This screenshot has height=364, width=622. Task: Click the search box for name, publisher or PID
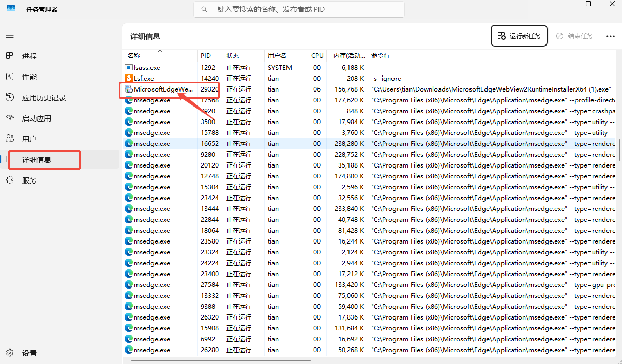point(299,9)
